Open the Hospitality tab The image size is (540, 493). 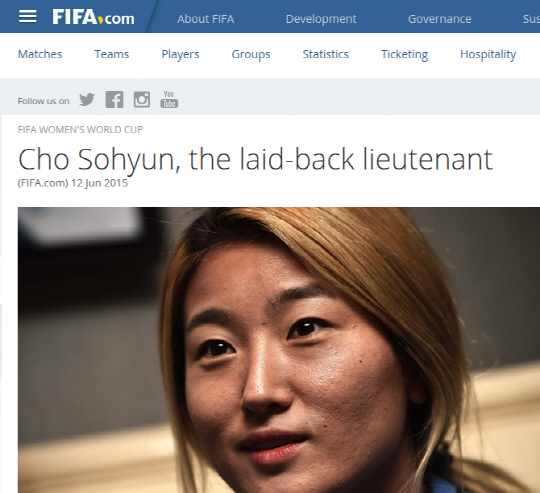[488, 54]
